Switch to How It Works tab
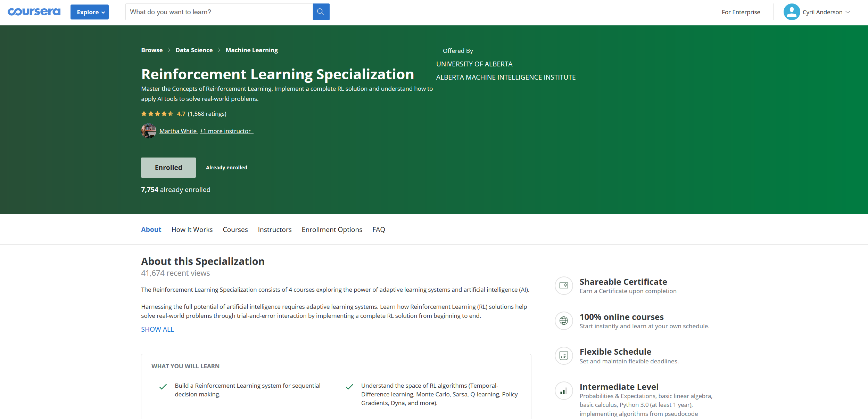Image resolution: width=868 pixels, height=419 pixels. (192, 229)
